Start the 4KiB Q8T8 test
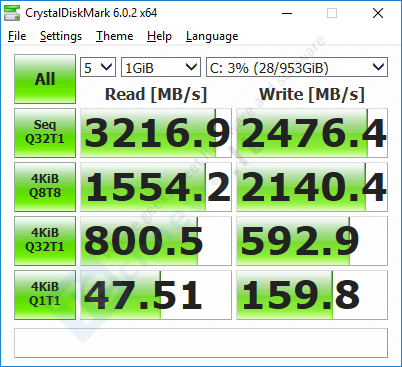 click(45, 187)
